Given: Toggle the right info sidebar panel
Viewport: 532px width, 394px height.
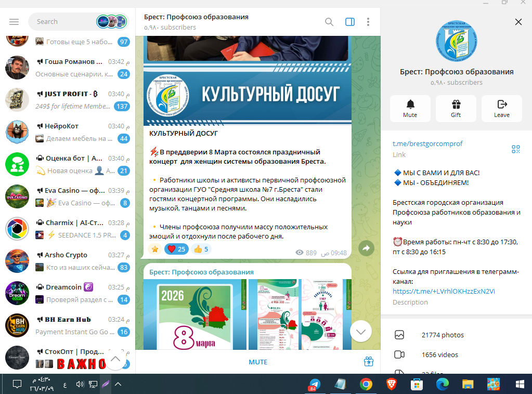Looking at the screenshot, I should (x=350, y=22).
